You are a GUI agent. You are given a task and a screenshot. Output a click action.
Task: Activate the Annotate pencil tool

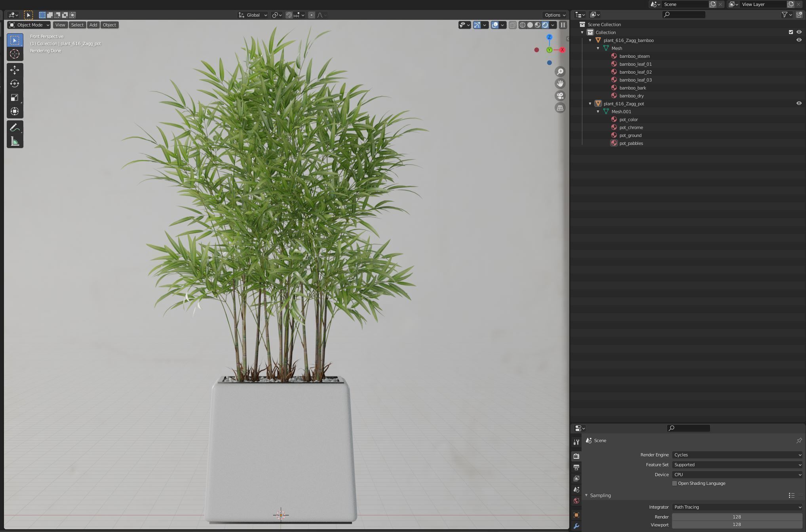click(x=15, y=128)
